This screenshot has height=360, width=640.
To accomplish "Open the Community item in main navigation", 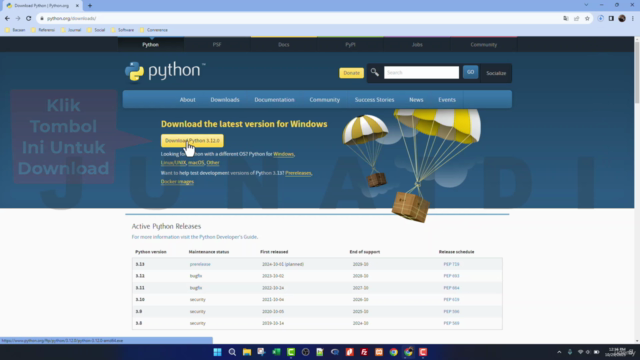I will (x=324, y=100).
